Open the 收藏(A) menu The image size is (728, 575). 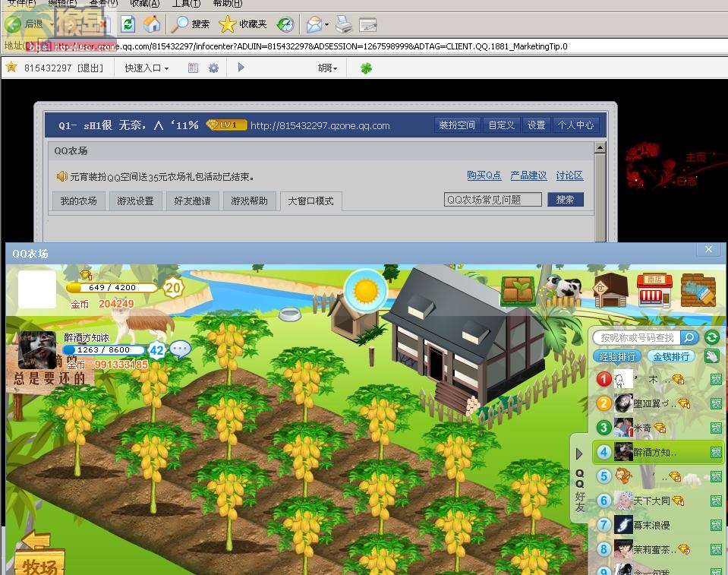145,3
